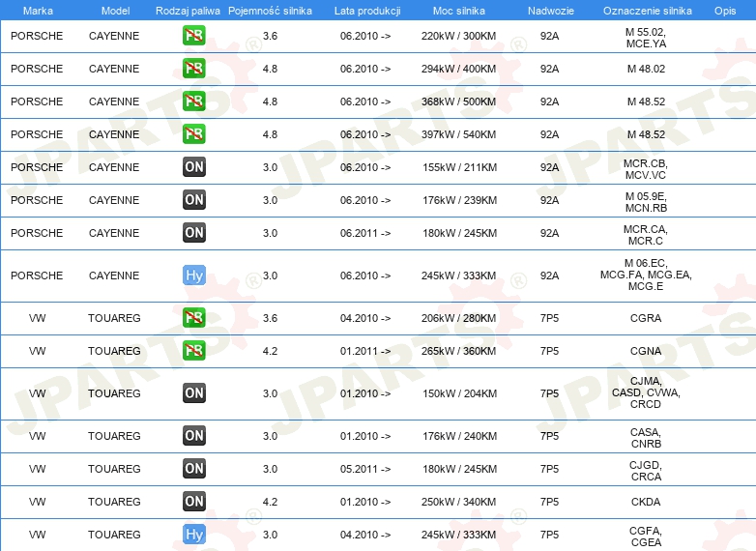Select the 294kW / 400KM power cell

click(x=458, y=69)
